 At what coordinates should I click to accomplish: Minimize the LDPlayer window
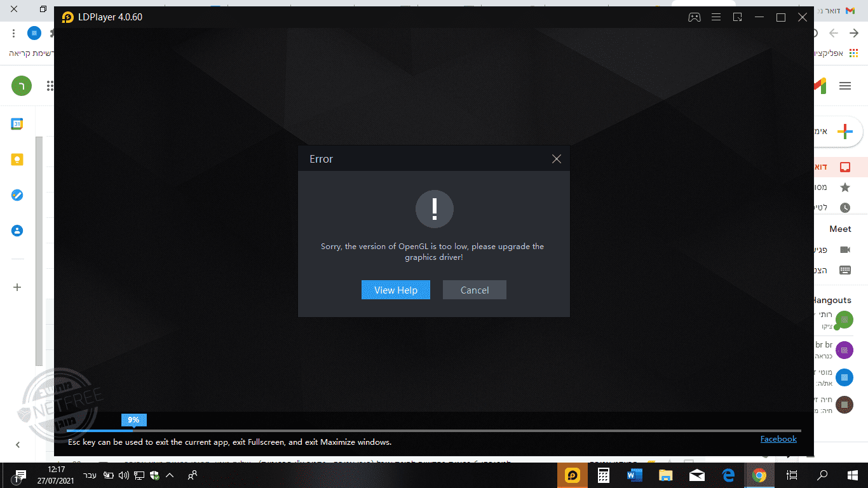759,17
